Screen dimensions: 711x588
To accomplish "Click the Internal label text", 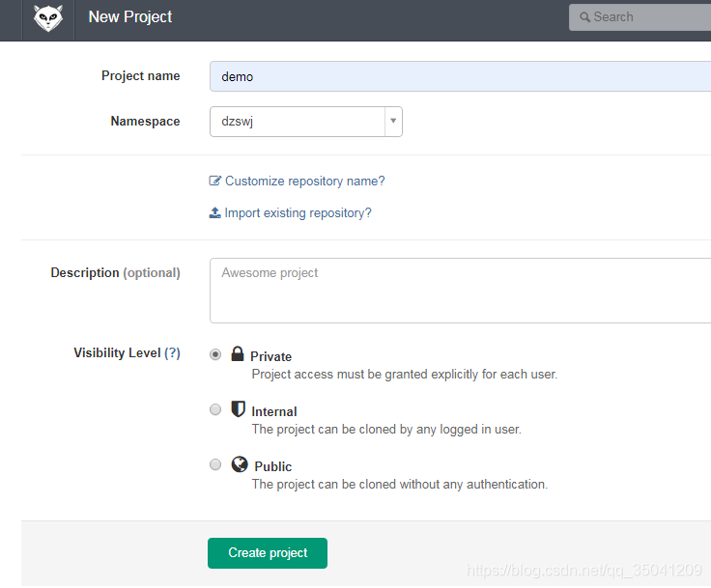I will point(274,411).
